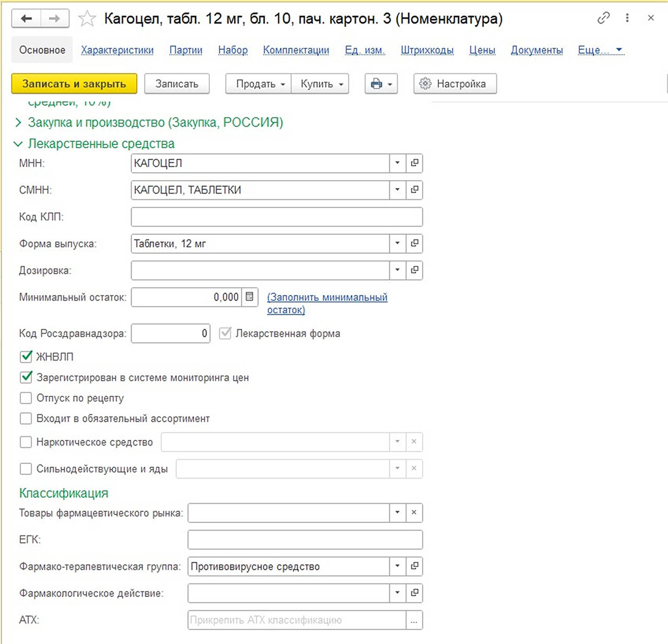Open Фармако-терапевтическая группа record icon
This screenshot has width=668, height=644.
click(x=414, y=566)
